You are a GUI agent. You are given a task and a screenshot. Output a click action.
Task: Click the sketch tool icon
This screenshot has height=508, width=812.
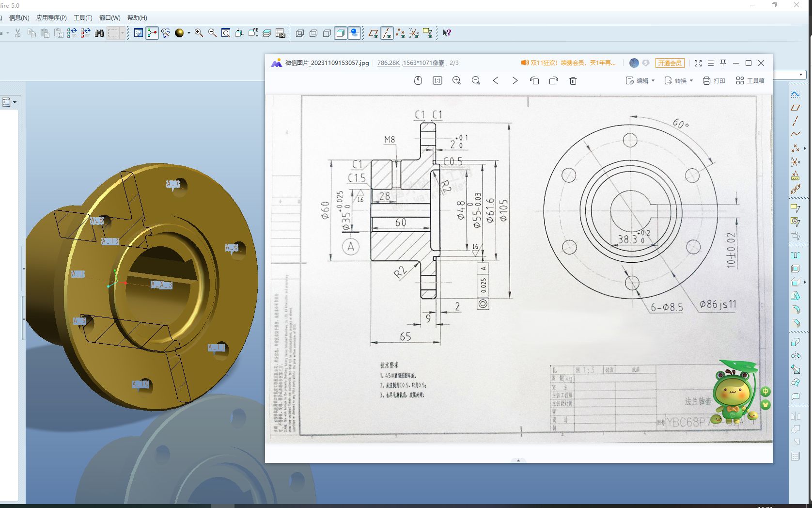click(795, 94)
